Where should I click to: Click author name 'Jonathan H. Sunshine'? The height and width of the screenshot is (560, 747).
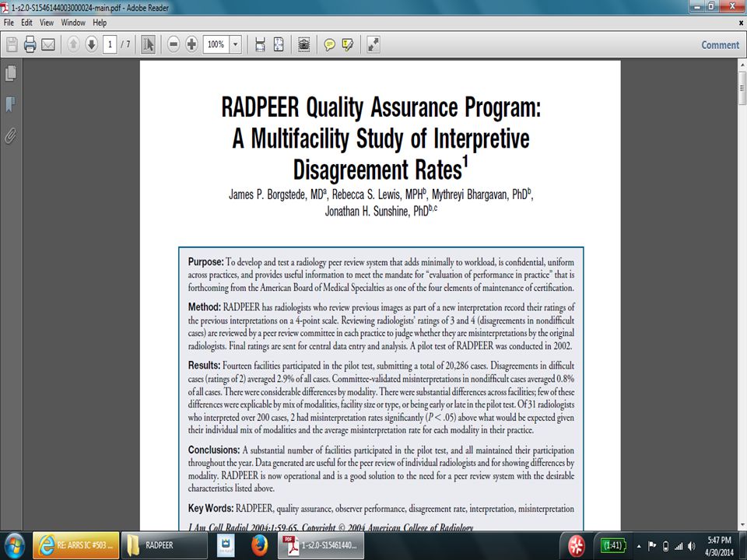click(368, 212)
